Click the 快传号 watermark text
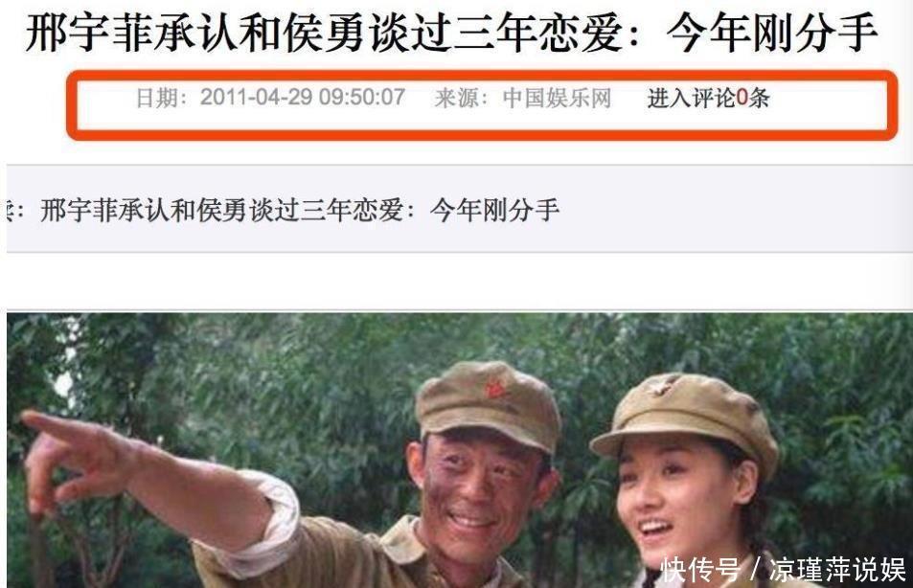 point(700,570)
